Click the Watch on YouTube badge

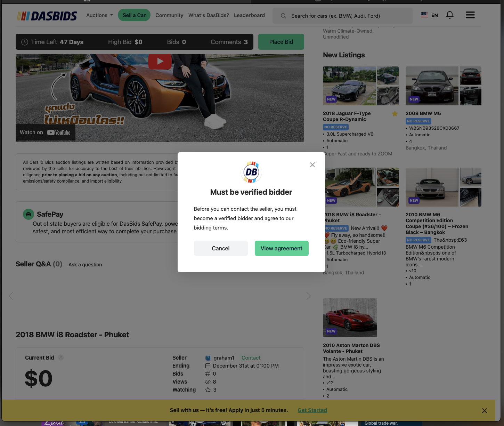(x=45, y=132)
